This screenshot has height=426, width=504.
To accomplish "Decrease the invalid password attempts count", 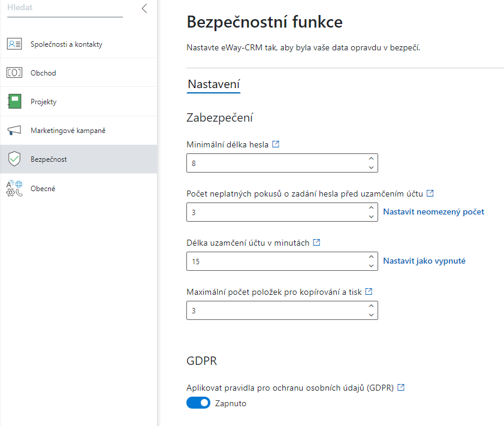I will 371,217.
